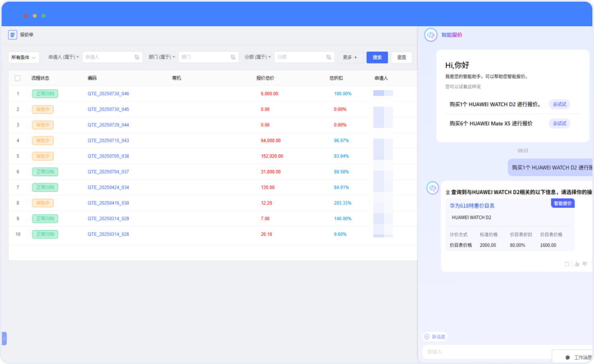The height and width of the screenshot is (364, 594).
Task: Toggle the select-all checkbox in table header
Action: click(17, 78)
